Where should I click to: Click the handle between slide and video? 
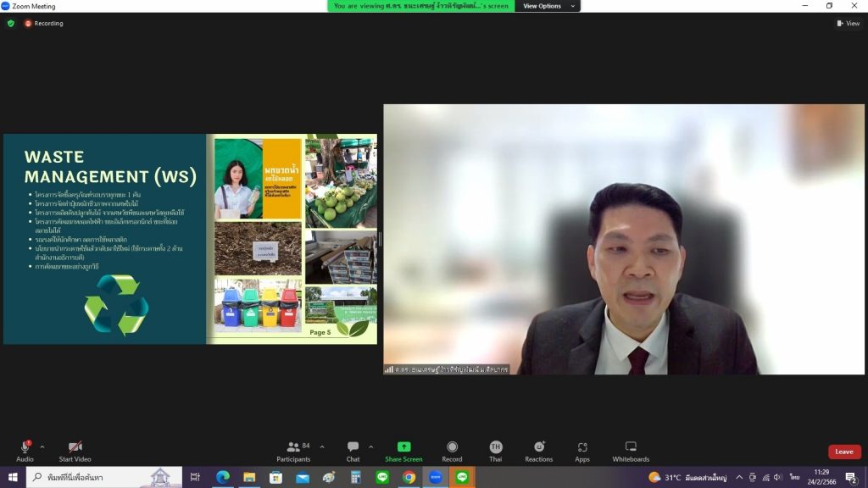tap(381, 239)
